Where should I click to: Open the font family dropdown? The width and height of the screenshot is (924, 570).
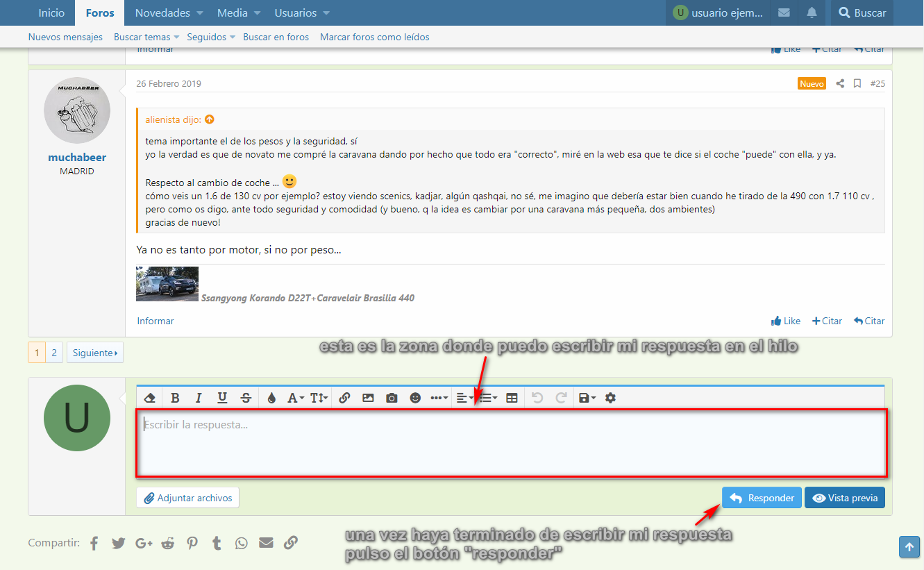click(x=296, y=398)
